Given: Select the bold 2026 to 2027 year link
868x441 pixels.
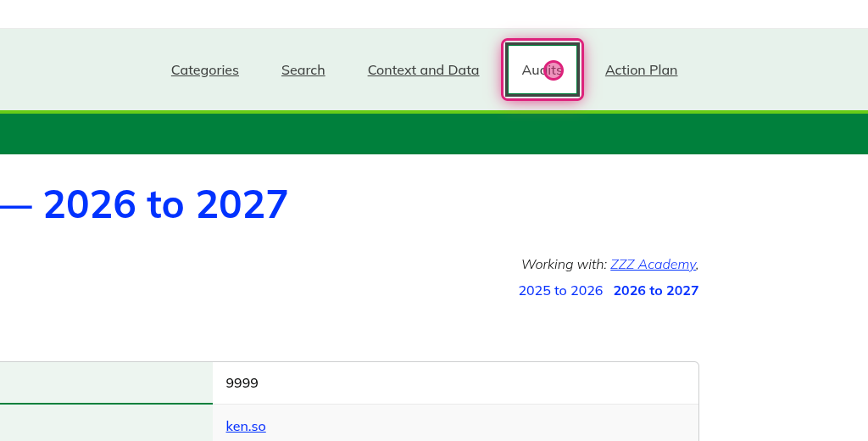Looking at the screenshot, I should [x=656, y=290].
